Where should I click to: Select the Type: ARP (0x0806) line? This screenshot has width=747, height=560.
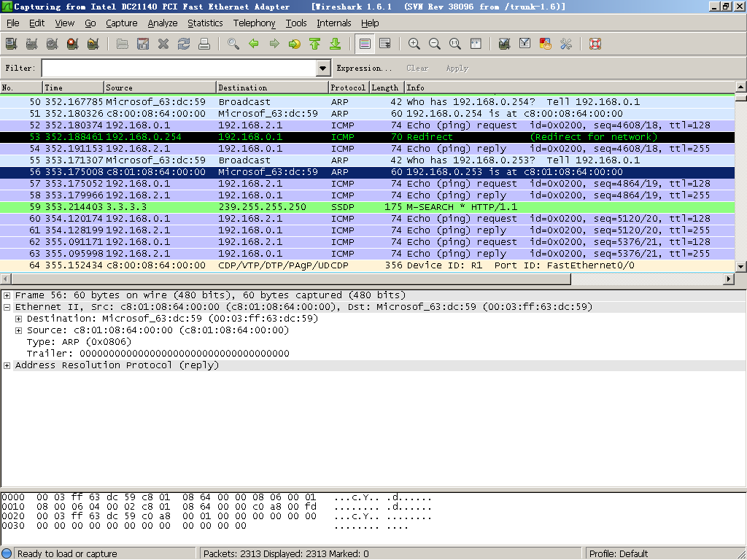(79, 342)
